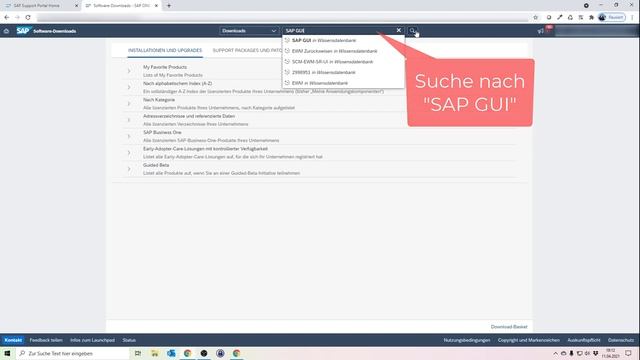Viewport: 640px width, 360px height.
Task: Open the Support Packages und Patches tab
Action: coord(248,51)
